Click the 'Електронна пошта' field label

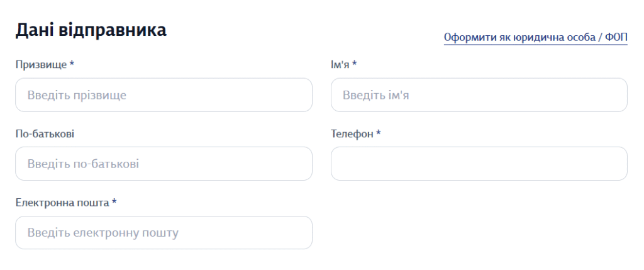pos(62,203)
